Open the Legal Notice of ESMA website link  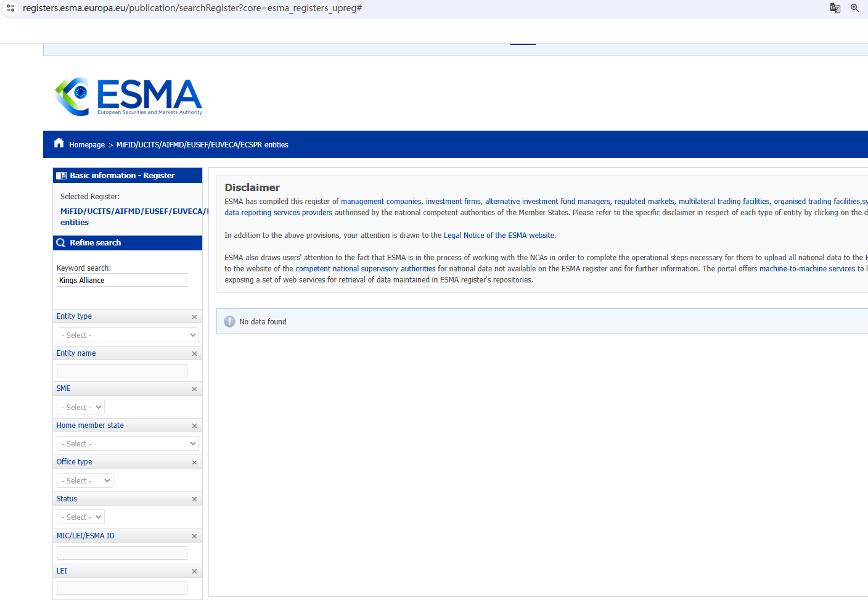point(499,236)
